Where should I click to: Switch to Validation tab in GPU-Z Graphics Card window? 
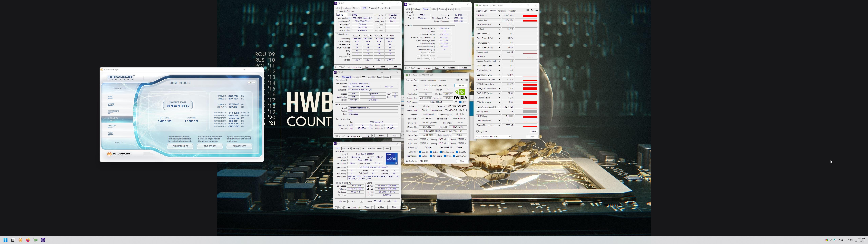click(x=442, y=80)
